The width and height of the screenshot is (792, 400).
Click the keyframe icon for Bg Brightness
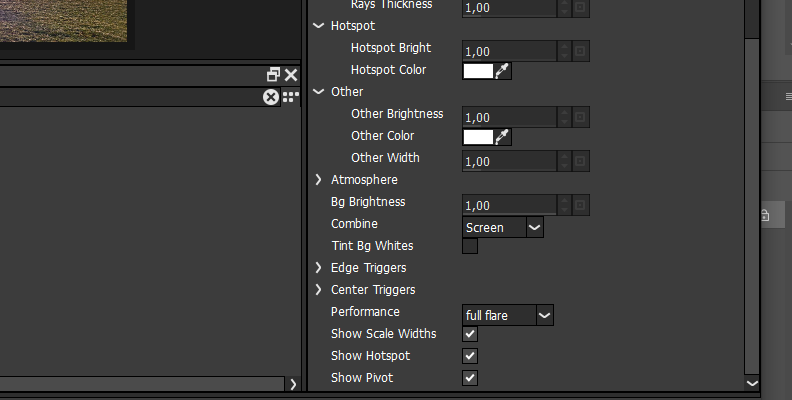pyautogui.click(x=580, y=205)
